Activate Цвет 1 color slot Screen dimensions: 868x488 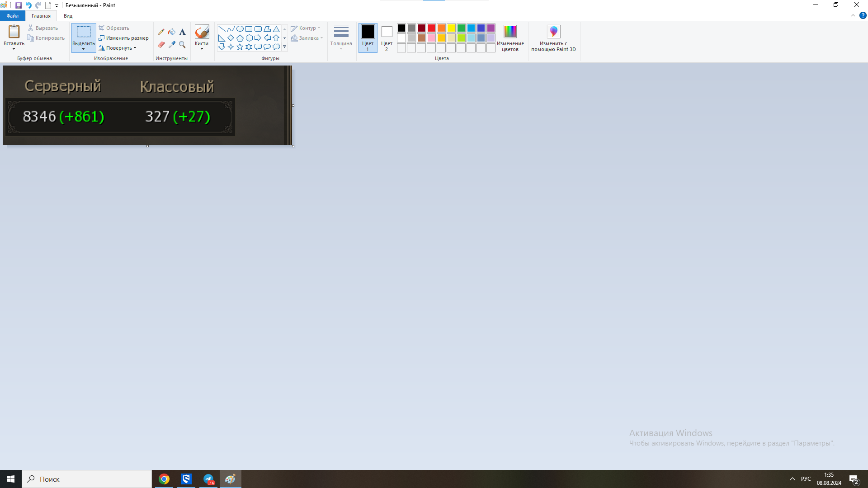[x=368, y=38]
